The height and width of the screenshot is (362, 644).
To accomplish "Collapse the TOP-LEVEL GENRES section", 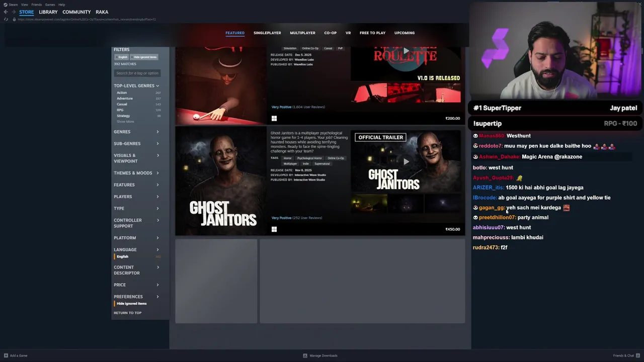I will pyautogui.click(x=136, y=86).
